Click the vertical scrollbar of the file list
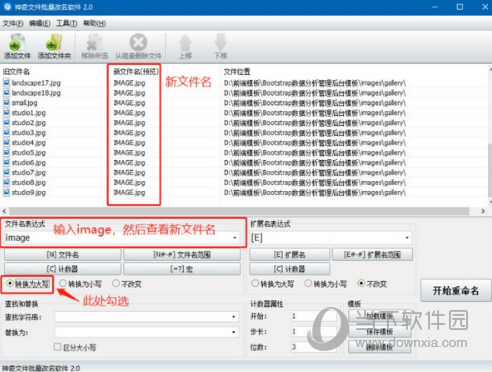The image size is (492, 372). (490, 171)
